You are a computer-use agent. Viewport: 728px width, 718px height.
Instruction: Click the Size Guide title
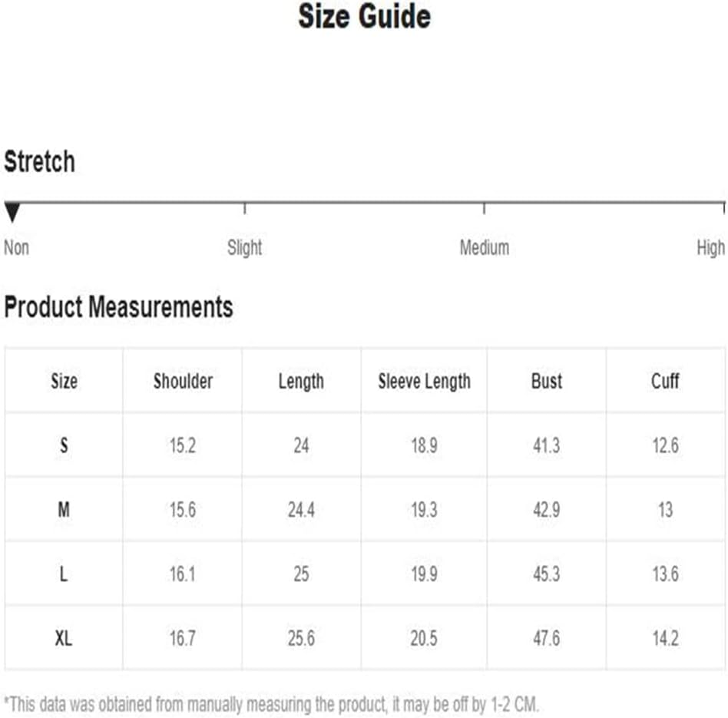[365, 16]
